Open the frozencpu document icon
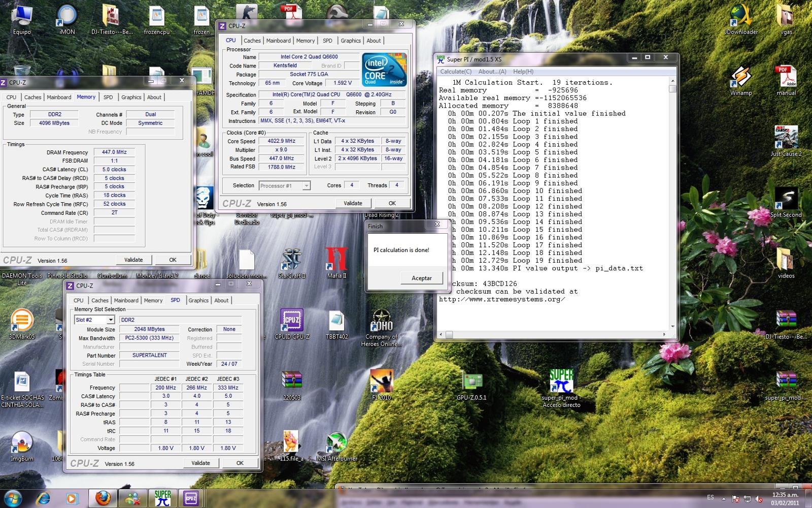 pos(157,20)
